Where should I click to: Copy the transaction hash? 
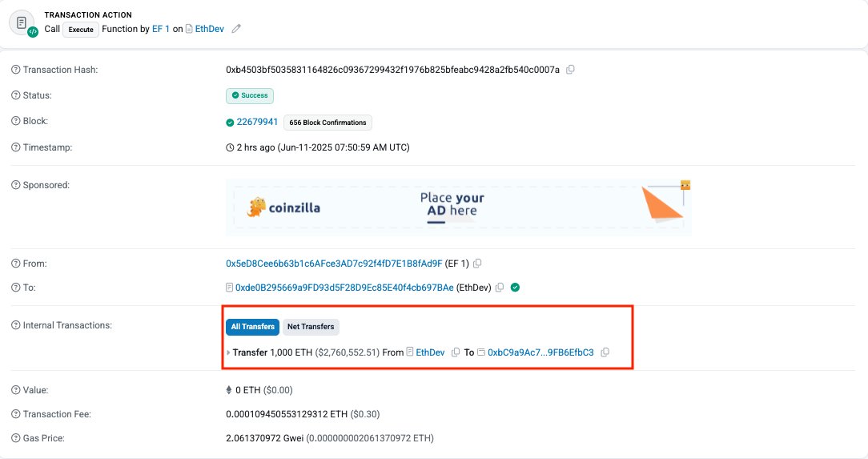(570, 70)
